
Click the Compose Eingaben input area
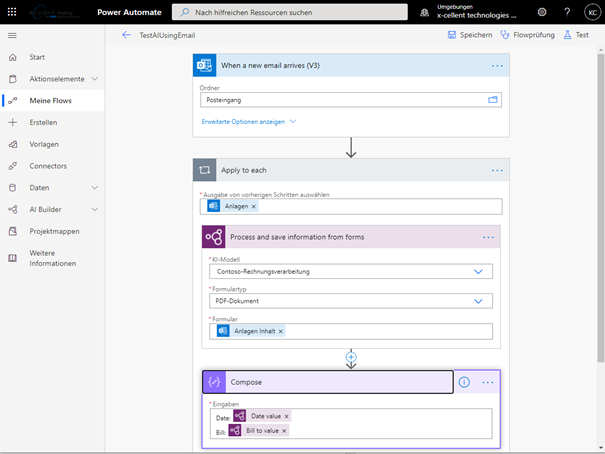[x=351, y=424]
